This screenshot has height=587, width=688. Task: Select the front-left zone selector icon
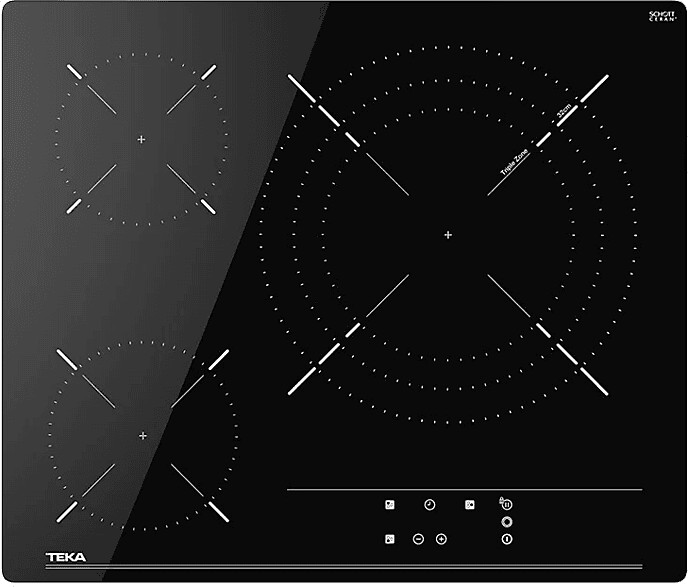(x=391, y=539)
